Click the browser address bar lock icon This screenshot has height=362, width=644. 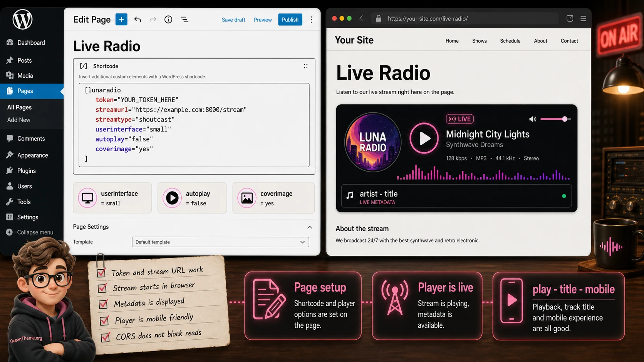[379, 18]
